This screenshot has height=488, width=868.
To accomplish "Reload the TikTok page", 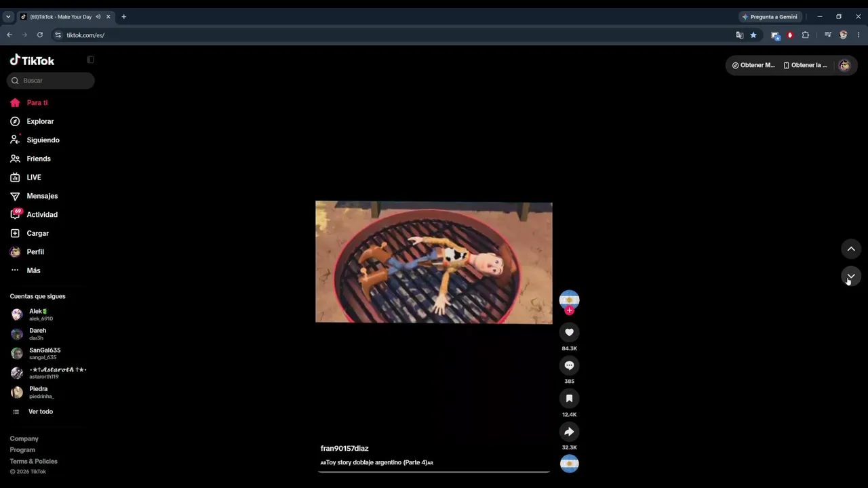I will click(40, 35).
